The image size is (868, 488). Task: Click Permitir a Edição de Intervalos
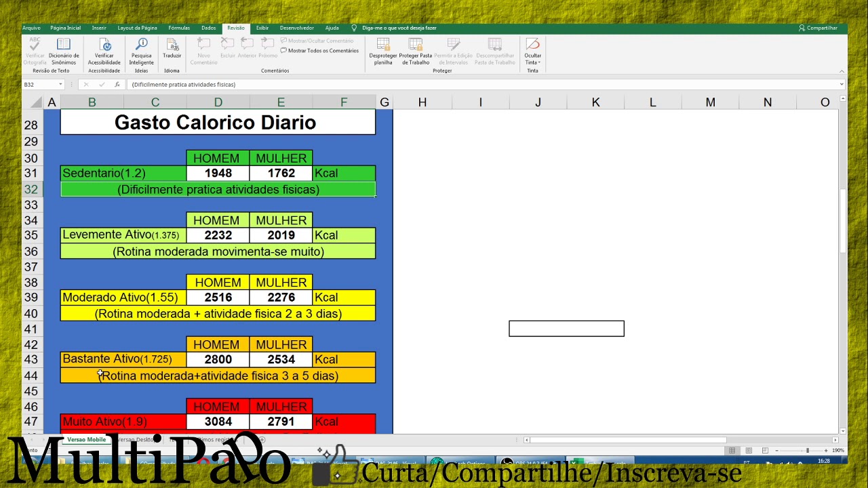(x=453, y=52)
